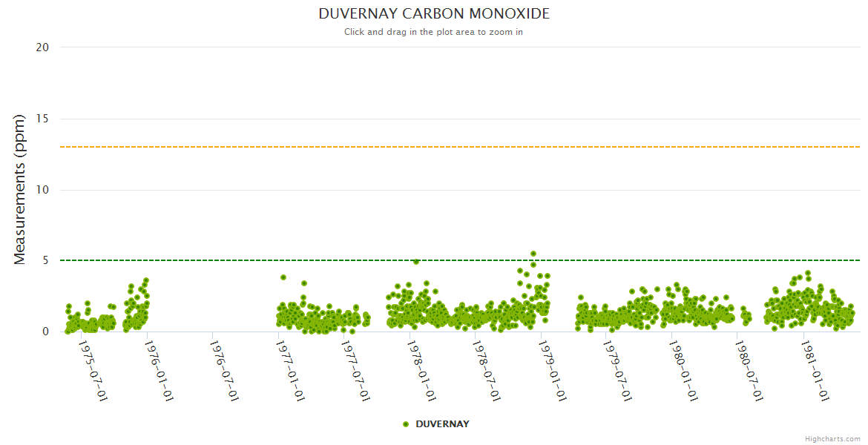Click the Measurements (ppm) axis title
The image size is (868, 445).
point(20,189)
